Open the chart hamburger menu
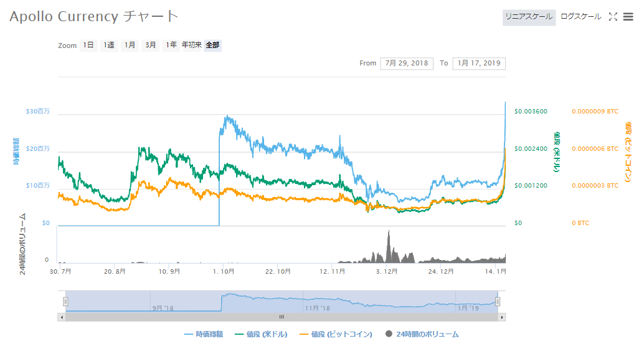The width and height of the screenshot is (644, 341). (628, 17)
